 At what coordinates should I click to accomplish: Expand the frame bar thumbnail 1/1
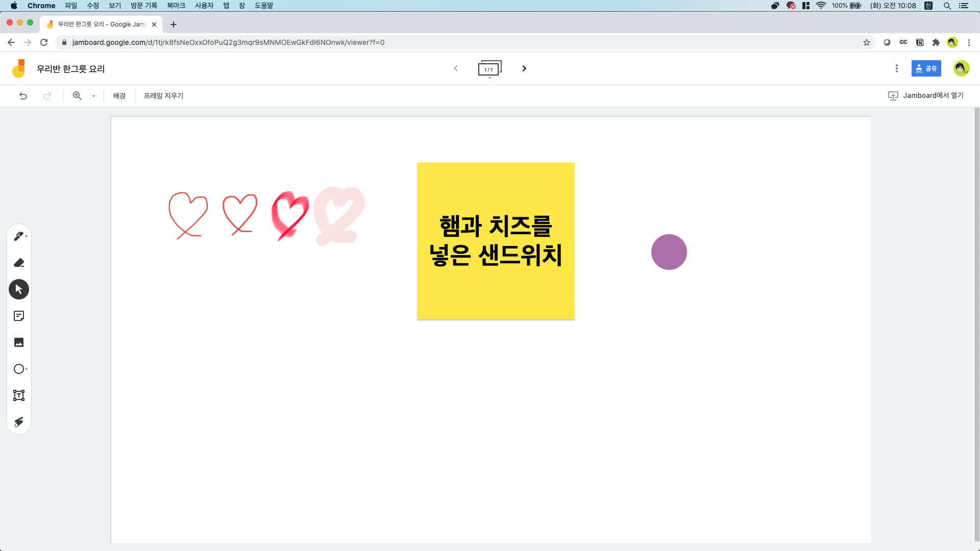pos(489,69)
